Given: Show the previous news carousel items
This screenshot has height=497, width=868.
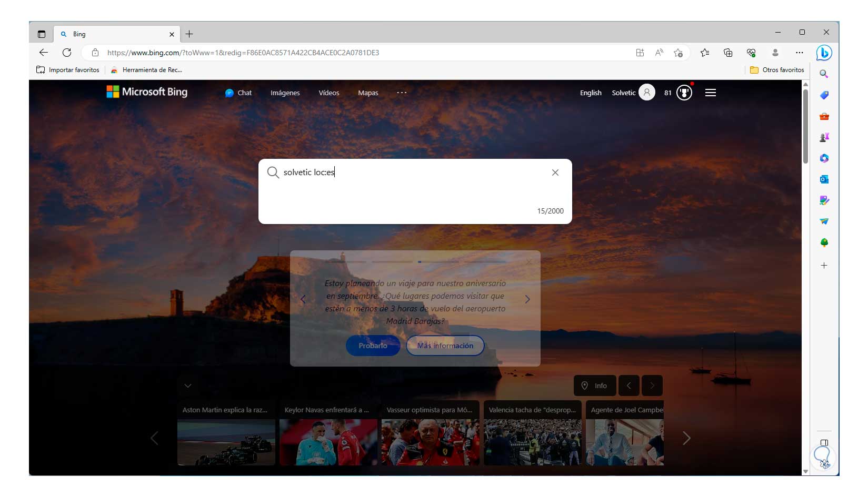Looking at the screenshot, I should click(x=154, y=438).
